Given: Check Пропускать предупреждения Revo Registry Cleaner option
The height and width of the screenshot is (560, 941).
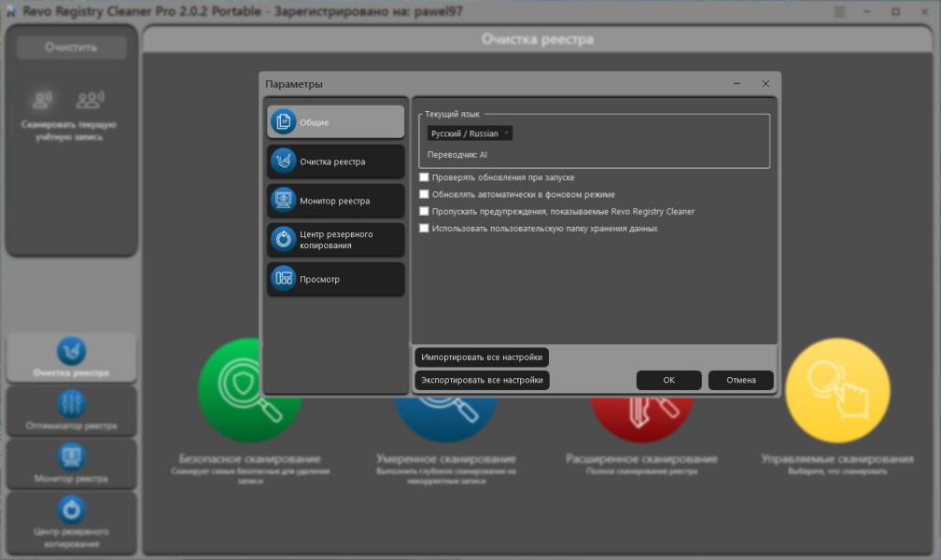Looking at the screenshot, I should click(425, 212).
